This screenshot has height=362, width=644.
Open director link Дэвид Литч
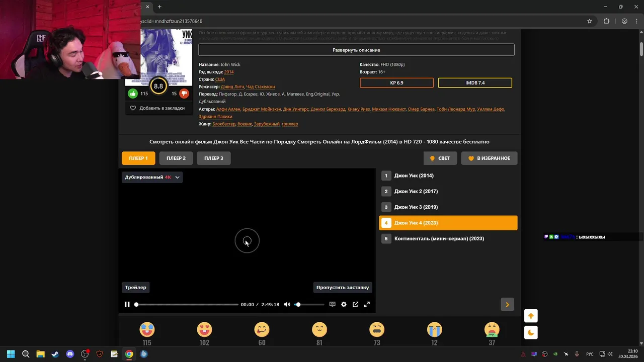tap(232, 86)
